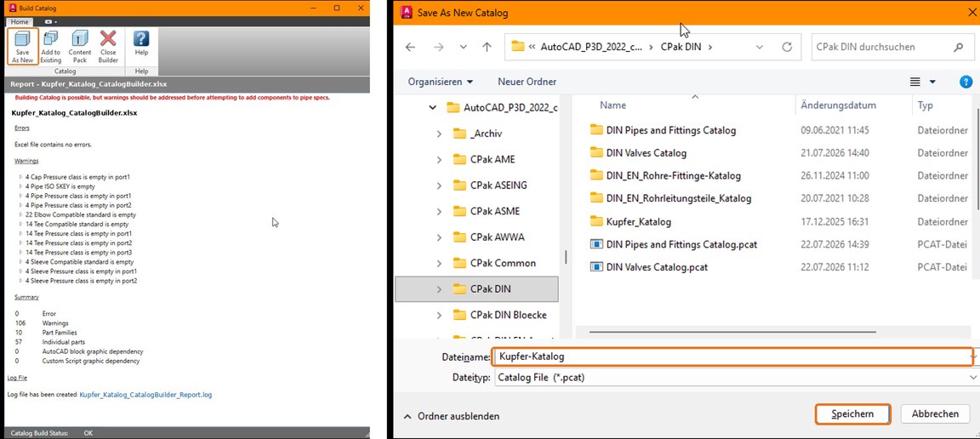The image size is (980, 439).
Task: Collapse AutoCAD_P3D_2022_c tree node
Action: [x=432, y=107]
